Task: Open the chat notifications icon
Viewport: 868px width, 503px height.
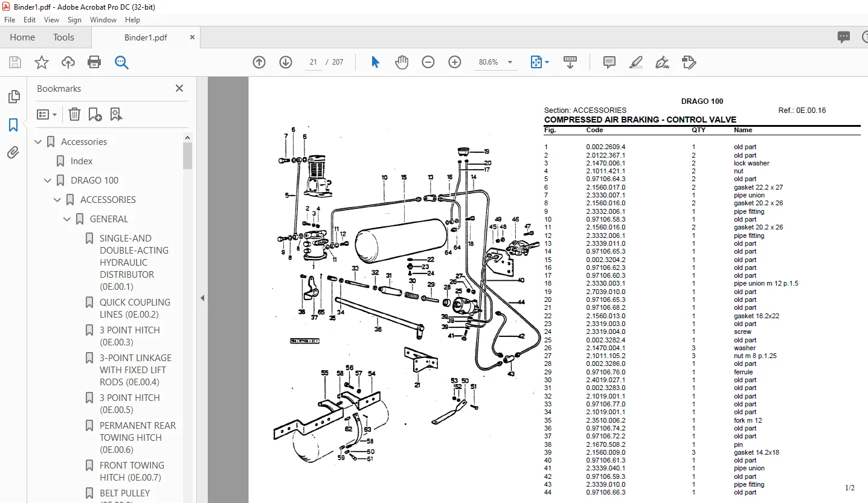Action: tap(844, 37)
